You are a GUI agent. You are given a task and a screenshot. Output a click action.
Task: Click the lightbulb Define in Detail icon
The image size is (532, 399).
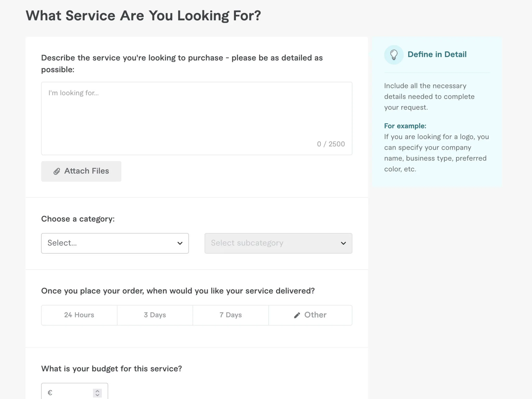pos(393,54)
